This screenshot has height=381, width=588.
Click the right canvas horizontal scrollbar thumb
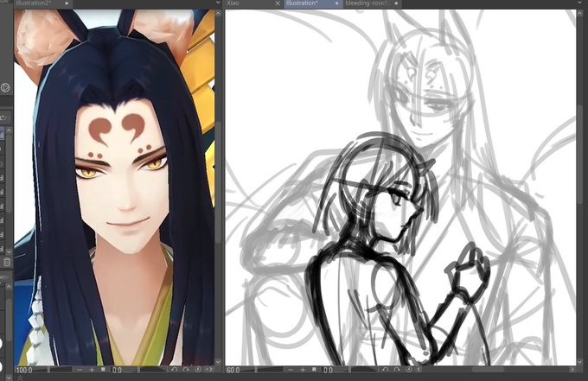[488, 370]
